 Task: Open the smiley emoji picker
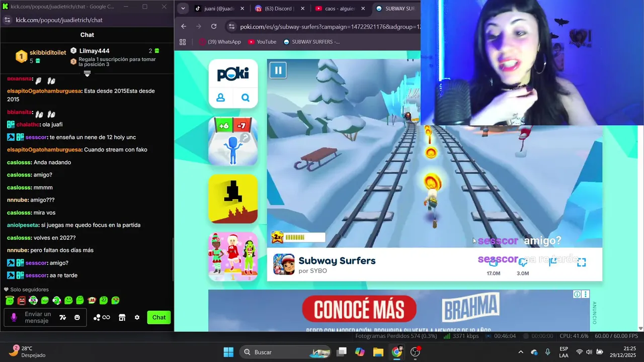pos(77,317)
